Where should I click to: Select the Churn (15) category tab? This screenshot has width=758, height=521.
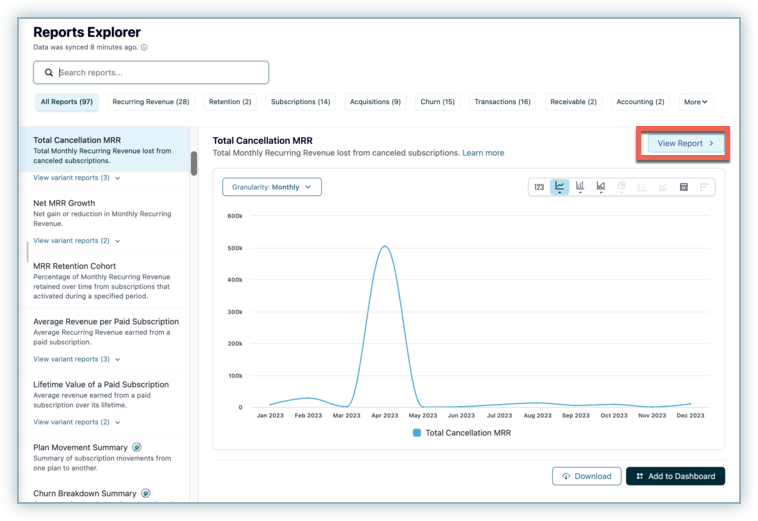[437, 101]
